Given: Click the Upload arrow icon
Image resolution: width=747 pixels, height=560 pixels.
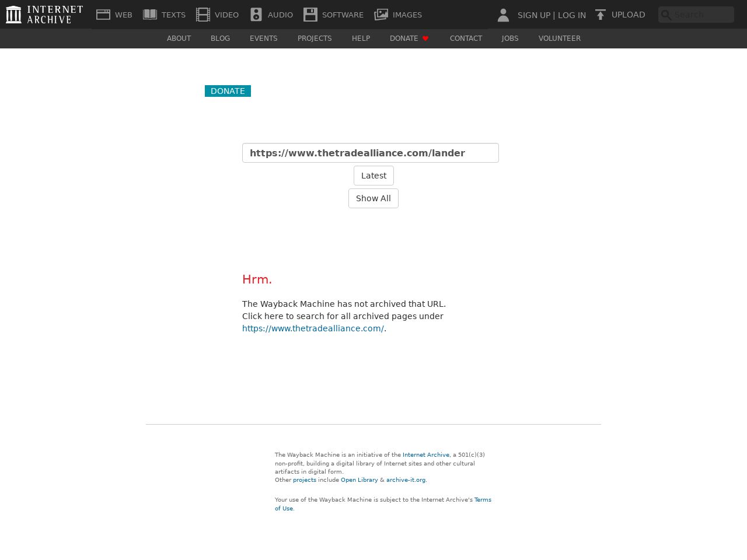Looking at the screenshot, I should (601, 15).
